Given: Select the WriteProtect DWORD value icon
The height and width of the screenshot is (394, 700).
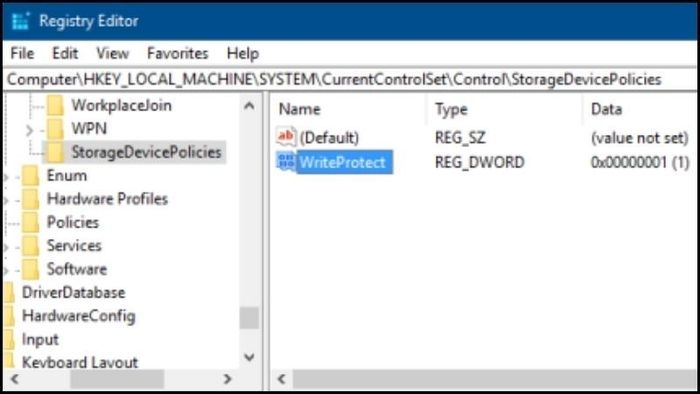Looking at the screenshot, I should (x=286, y=162).
